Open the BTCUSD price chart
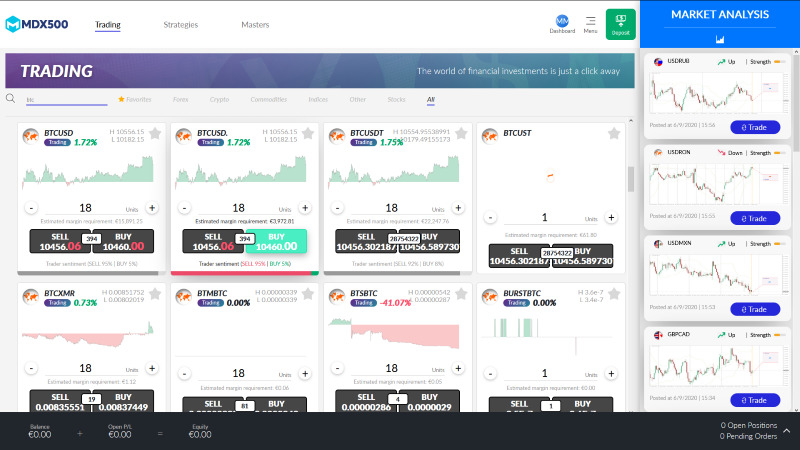Image resolution: width=800 pixels, height=450 pixels. pyautogui.click(x=88, y=171)
